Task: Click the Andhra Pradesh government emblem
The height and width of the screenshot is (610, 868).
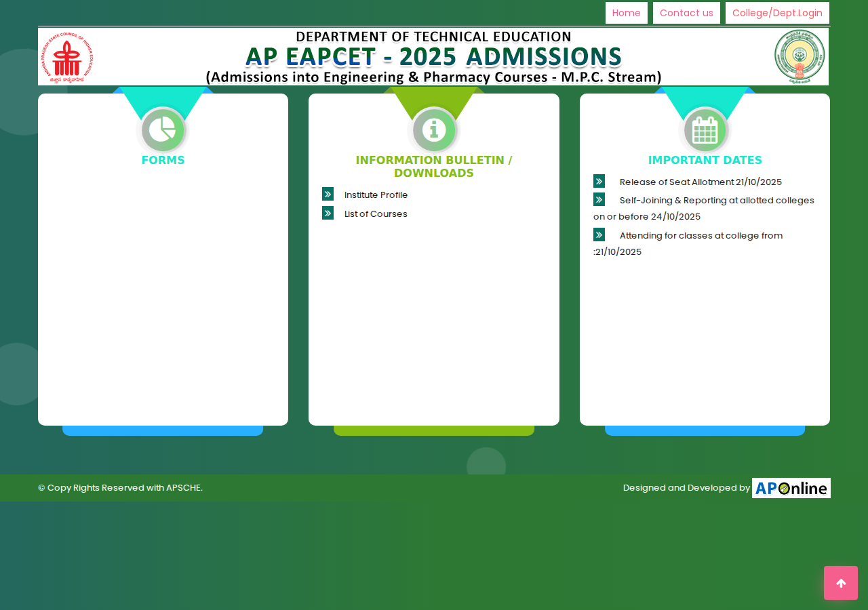Action: pyautogui.click(x=800, y=57)
